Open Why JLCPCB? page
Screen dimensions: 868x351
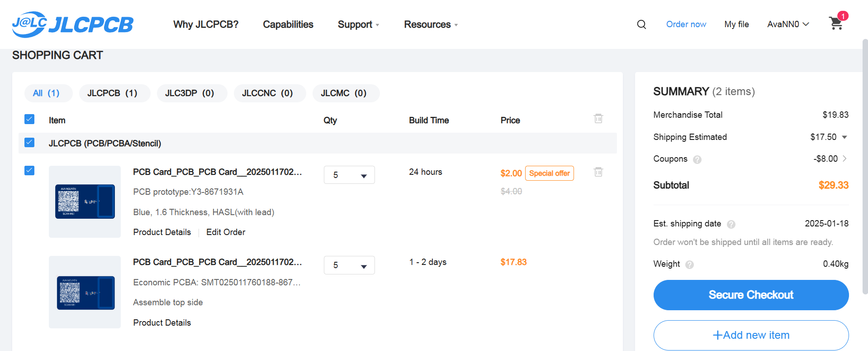(206, 24)
